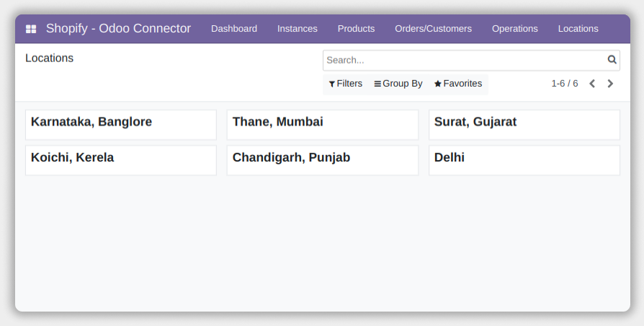Open the Products menu
Viewport: 644px width, 326px height.
(x=356, y=29)
